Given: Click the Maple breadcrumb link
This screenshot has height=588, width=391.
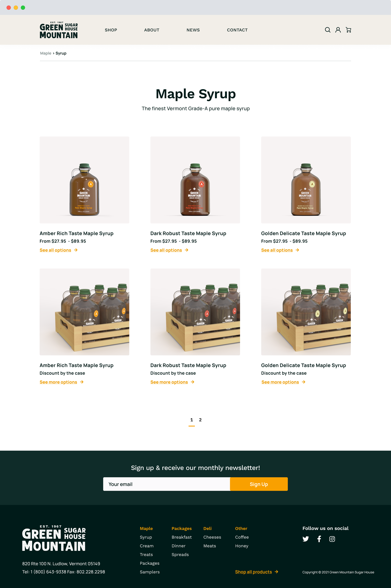Looking at the screenshot, I should 46,53.
